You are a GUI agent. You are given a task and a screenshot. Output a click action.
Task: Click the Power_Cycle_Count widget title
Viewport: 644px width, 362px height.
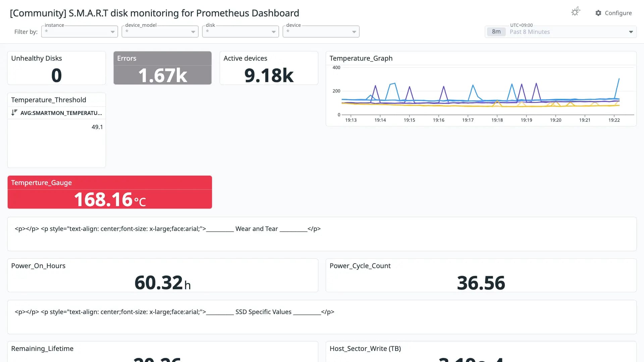(360, 266)
